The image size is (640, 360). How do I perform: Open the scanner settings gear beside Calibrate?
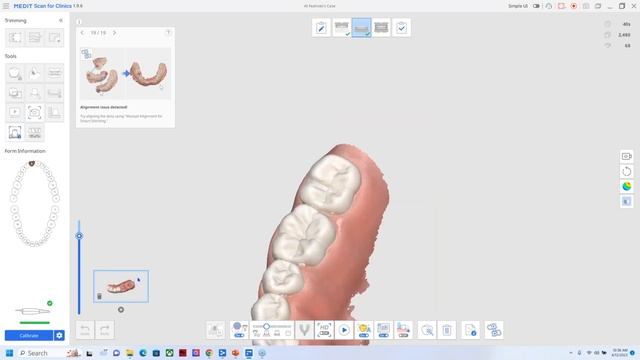click(x=59, y=336)
